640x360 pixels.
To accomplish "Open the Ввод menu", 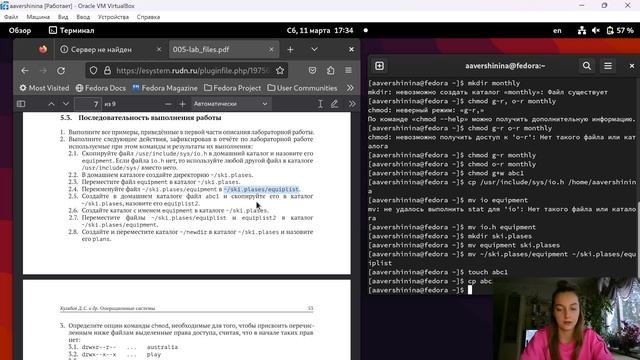I will point(83,17).
